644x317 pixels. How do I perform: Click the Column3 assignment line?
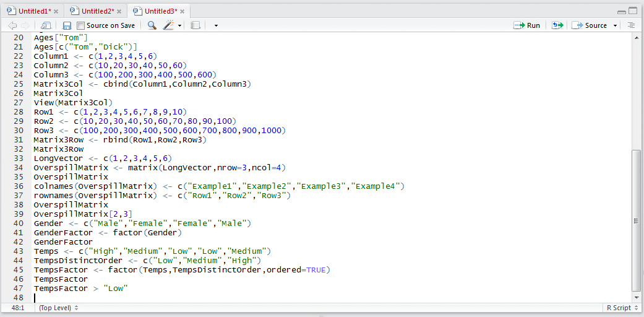coord(125,75)
